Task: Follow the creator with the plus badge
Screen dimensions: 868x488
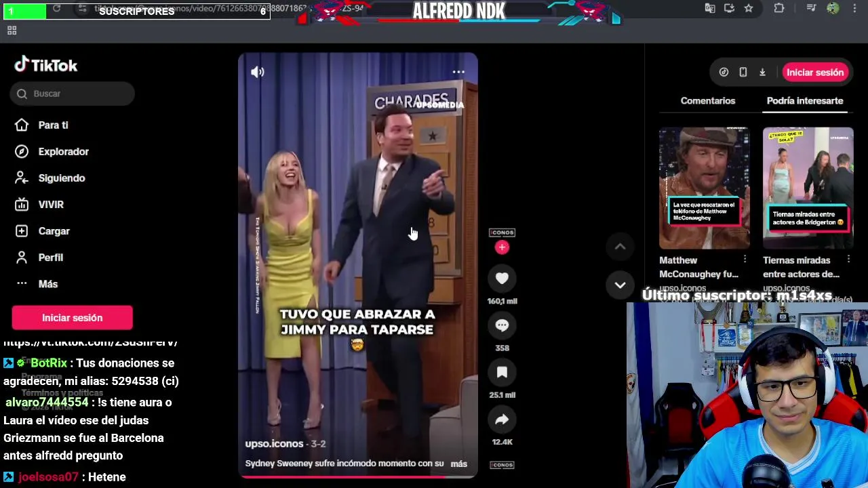Action: click(x=502, y=247)
